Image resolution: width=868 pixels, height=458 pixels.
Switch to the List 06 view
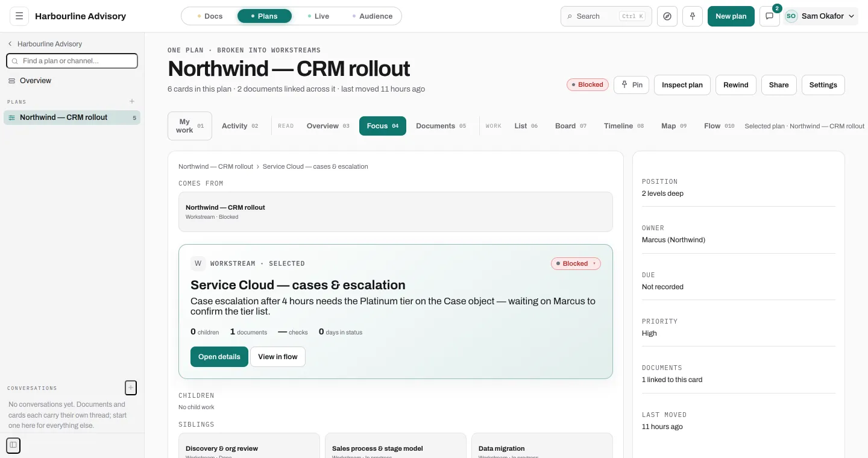(526, 126)
